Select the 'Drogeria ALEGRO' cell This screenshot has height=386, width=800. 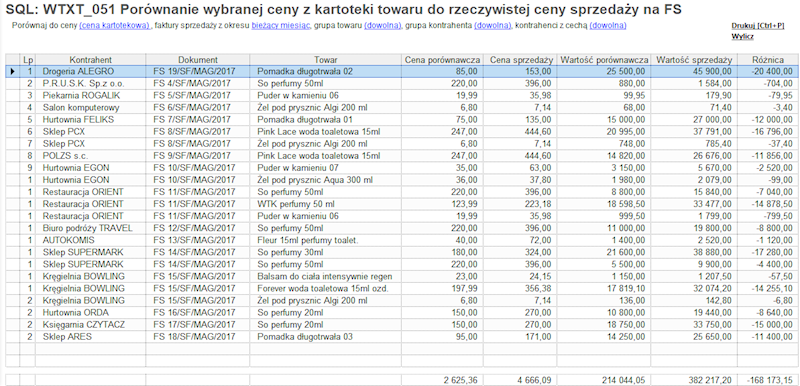[91, 72]
